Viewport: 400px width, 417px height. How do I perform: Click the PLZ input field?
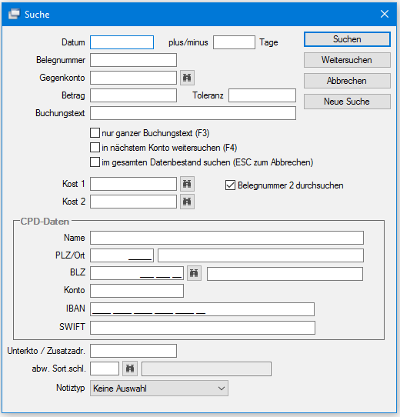click(122, 255)
